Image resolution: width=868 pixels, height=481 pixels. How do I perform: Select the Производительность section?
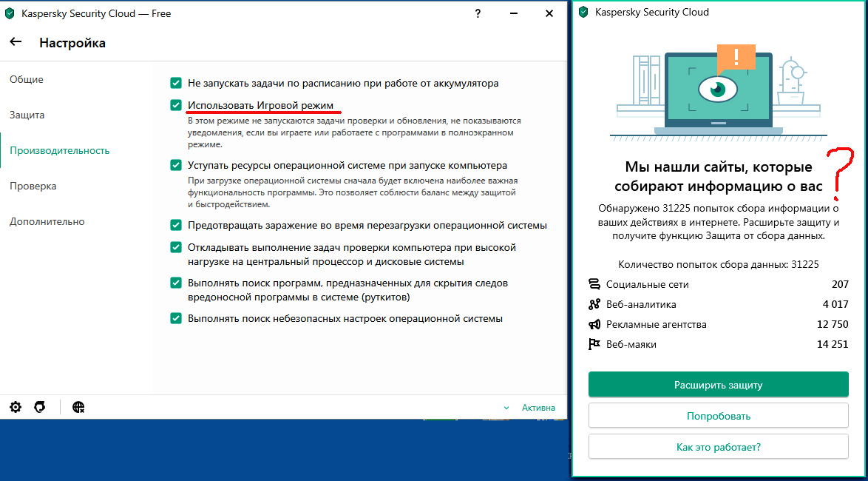[60, 150]
